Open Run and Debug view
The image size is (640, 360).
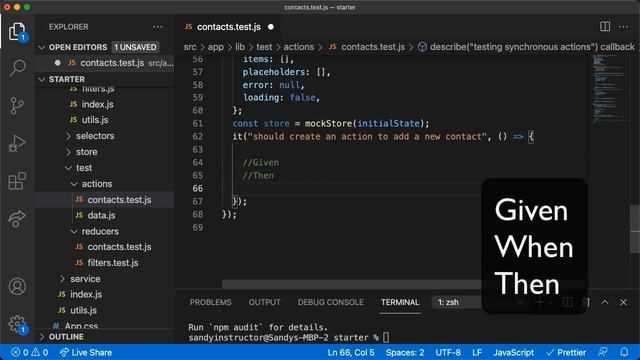[x=17, y=143]
